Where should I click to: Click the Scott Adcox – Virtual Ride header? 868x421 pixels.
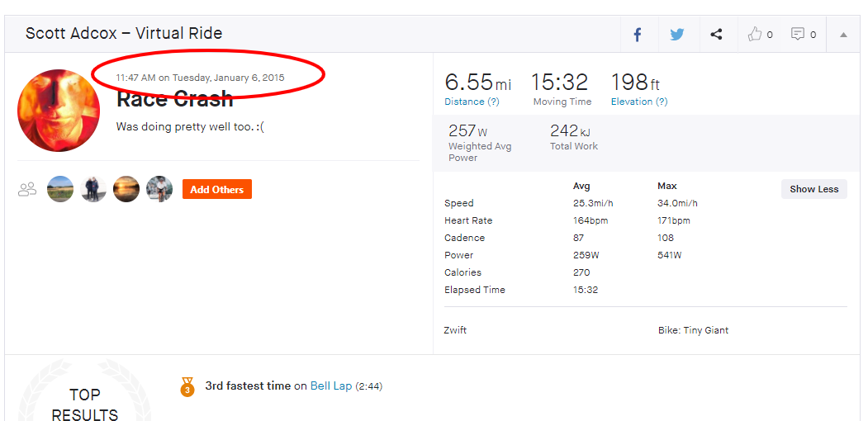pos(124,34)
